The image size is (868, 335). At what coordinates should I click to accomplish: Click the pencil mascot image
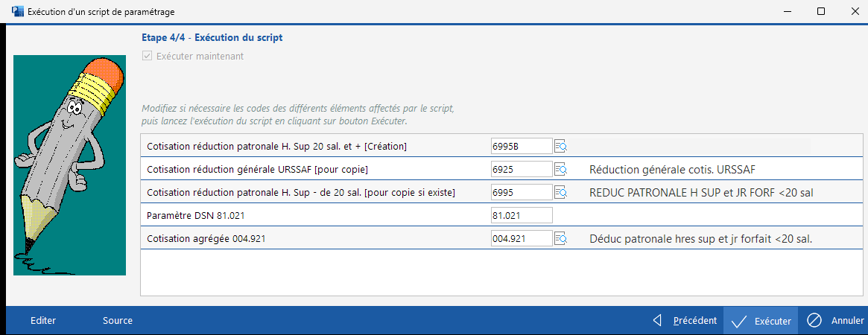click(x=70, y=164)
